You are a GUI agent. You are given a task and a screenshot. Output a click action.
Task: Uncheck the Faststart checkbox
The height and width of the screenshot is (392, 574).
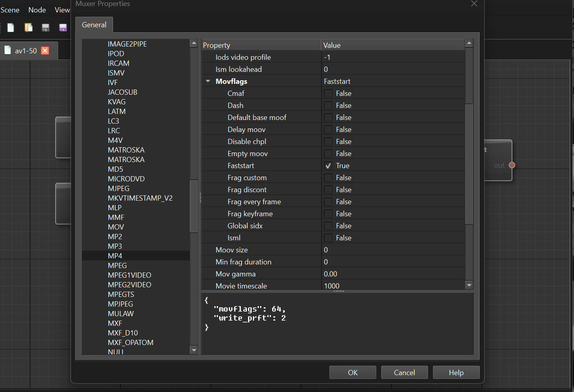pyautogui.click(x=328, y=166)
